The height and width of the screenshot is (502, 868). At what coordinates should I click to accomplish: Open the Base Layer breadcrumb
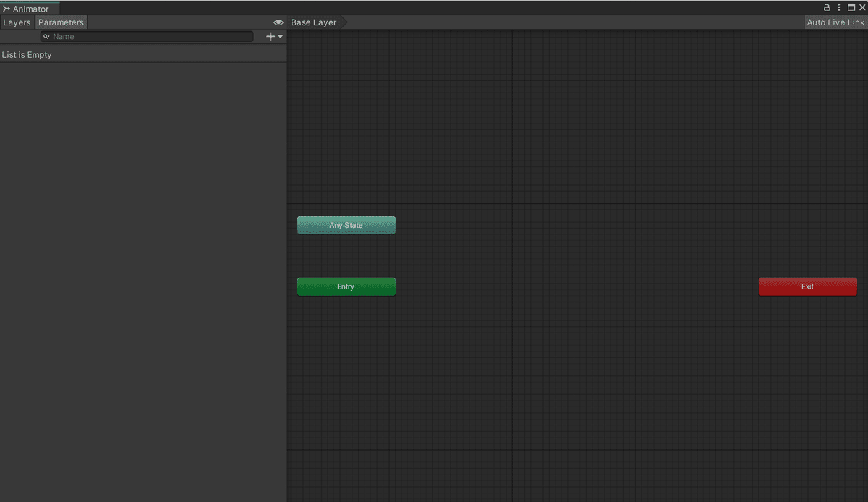click(x=313, y=22)
